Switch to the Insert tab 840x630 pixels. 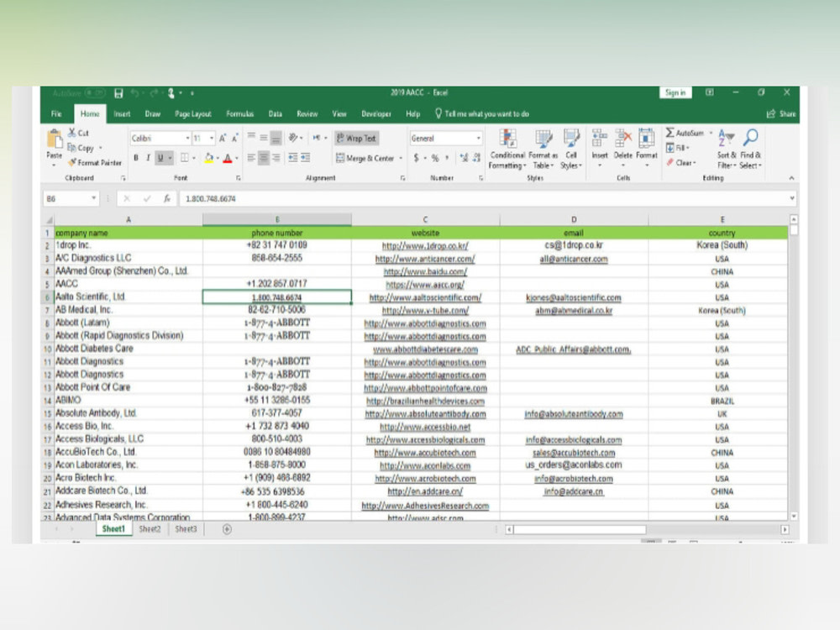(122, 113)
